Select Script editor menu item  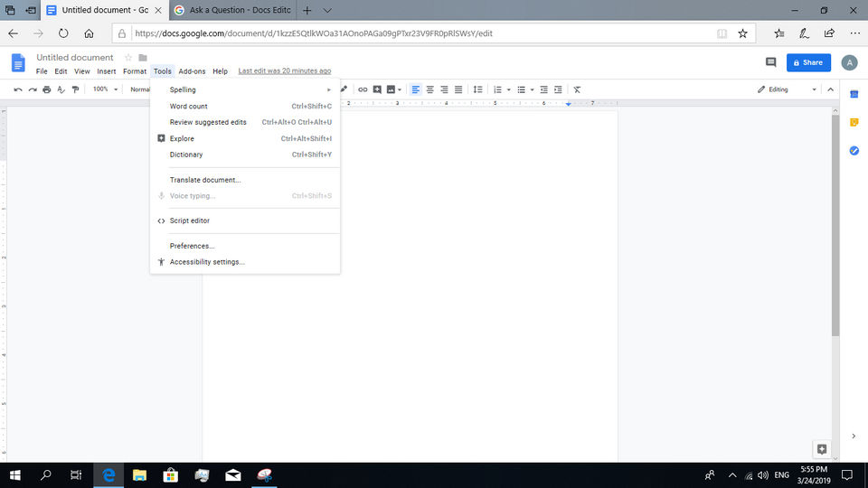point(245,221)
